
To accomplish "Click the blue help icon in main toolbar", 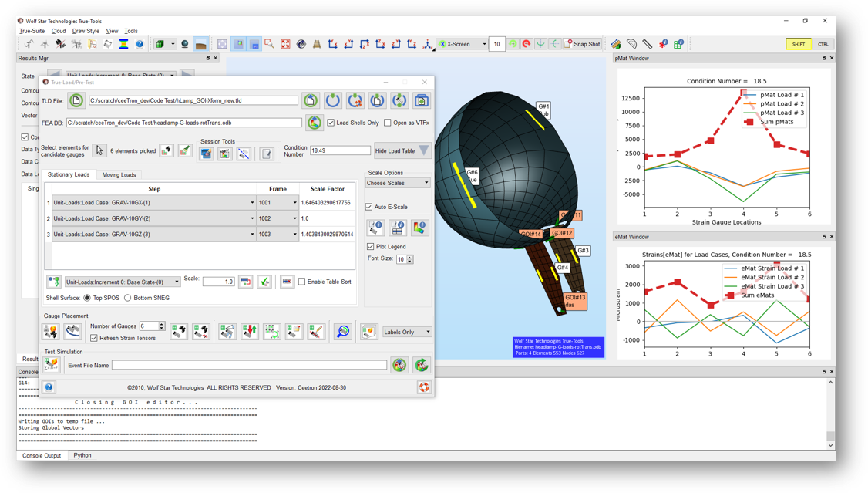I will [x=140, y=44].
